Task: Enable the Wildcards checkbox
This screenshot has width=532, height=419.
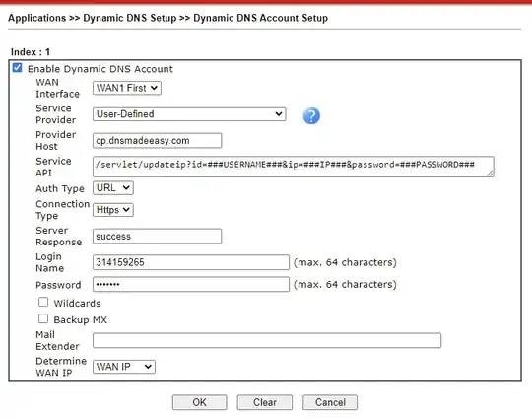Action: click(43, 302)
